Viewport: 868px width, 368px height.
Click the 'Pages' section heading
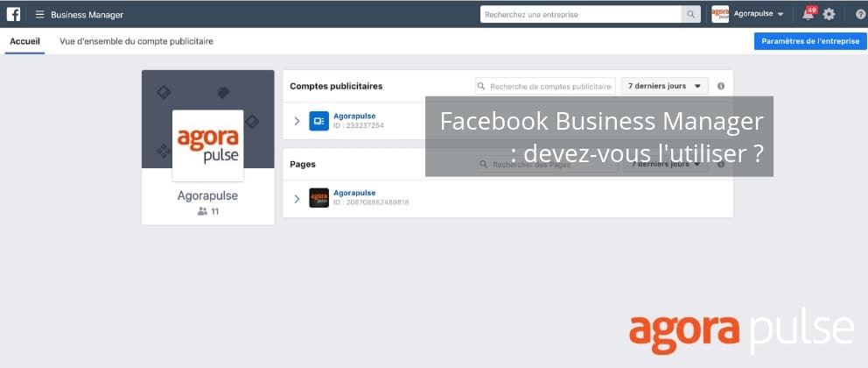[302, 165]
